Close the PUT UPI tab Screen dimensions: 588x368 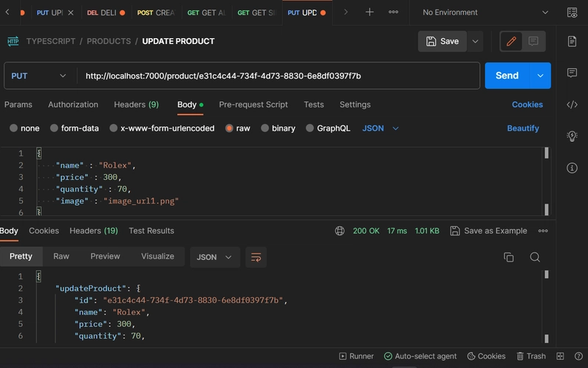71,12
